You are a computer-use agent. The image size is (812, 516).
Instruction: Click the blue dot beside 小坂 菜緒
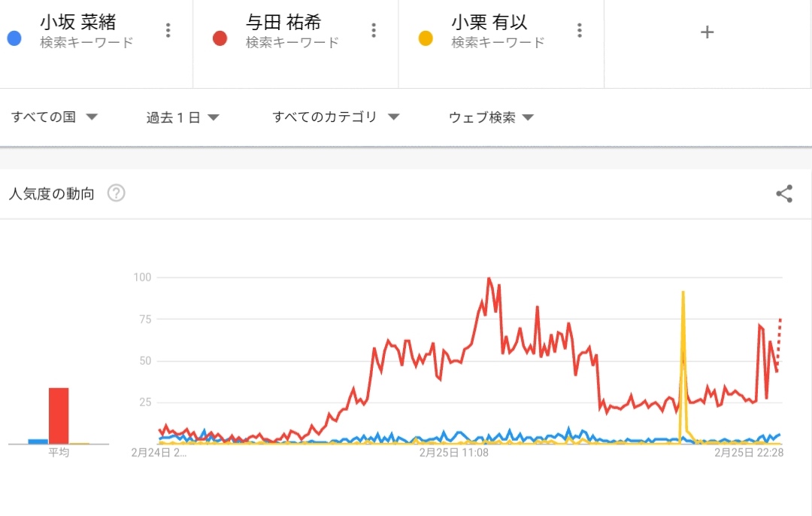pos(14,38)
